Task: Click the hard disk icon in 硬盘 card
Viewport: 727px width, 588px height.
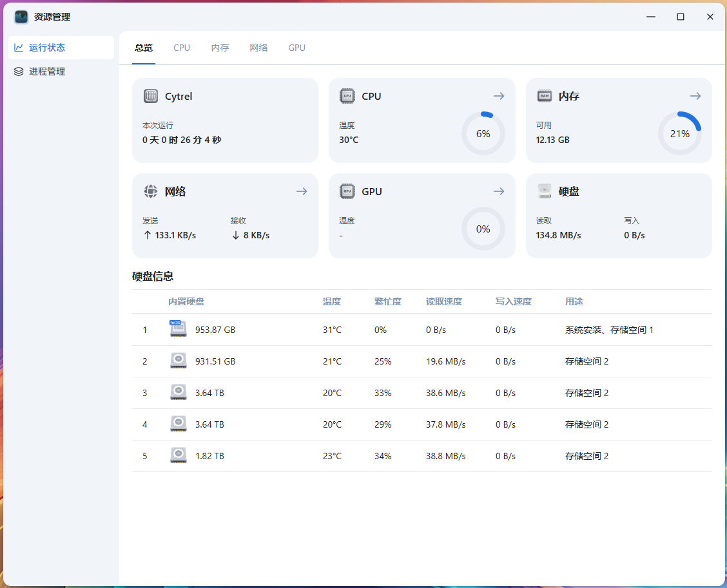Action: point(544,191)
